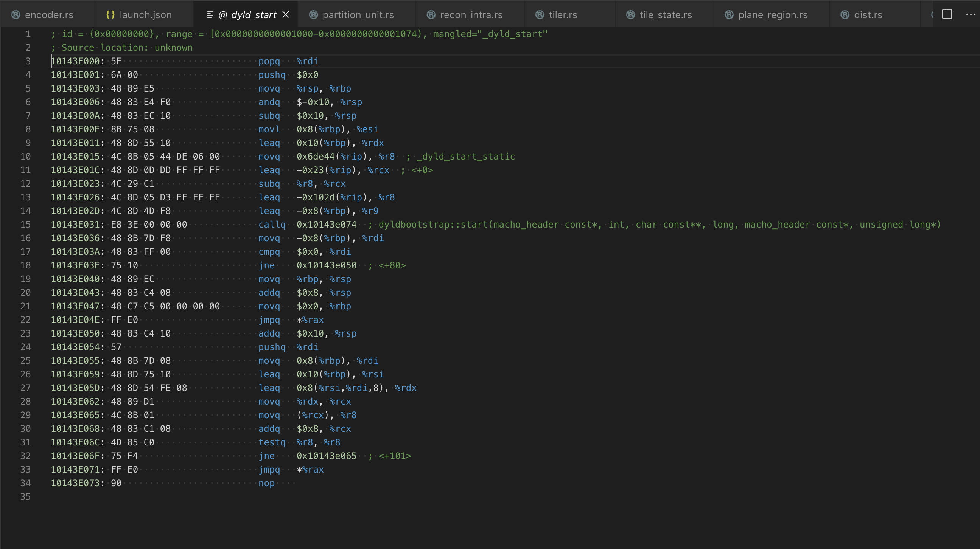Click Rust icon on encoder.rs tab
Screen dimensions: 980x549
tap(16, 14)
